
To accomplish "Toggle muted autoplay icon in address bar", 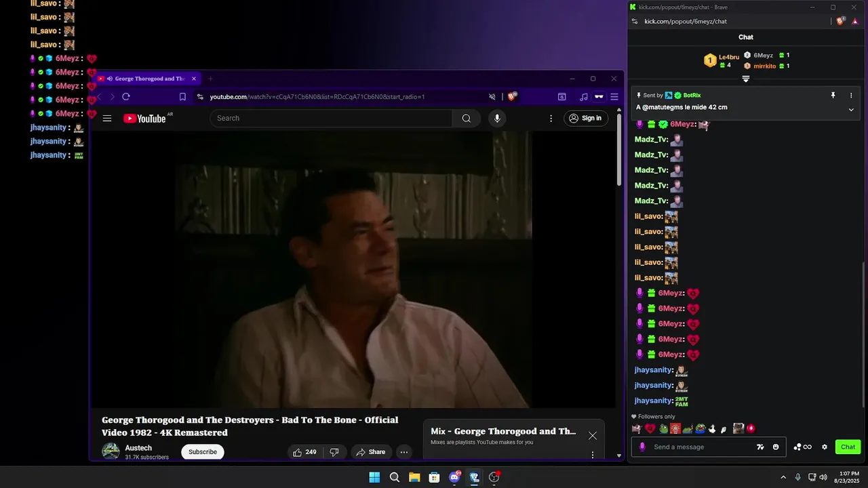I will point(492,97).
